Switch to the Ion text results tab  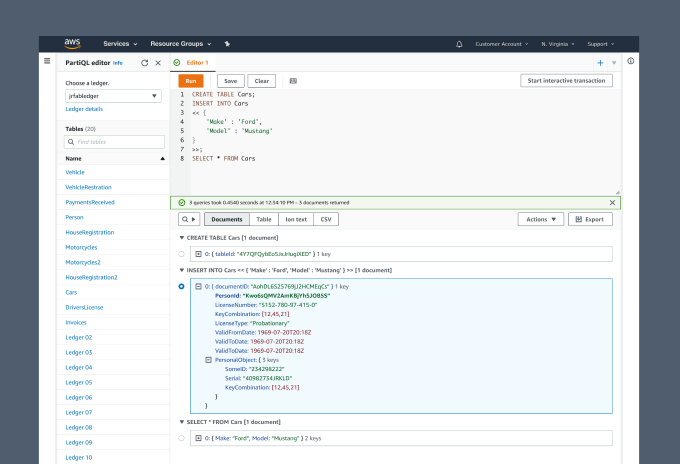(296, 219)
